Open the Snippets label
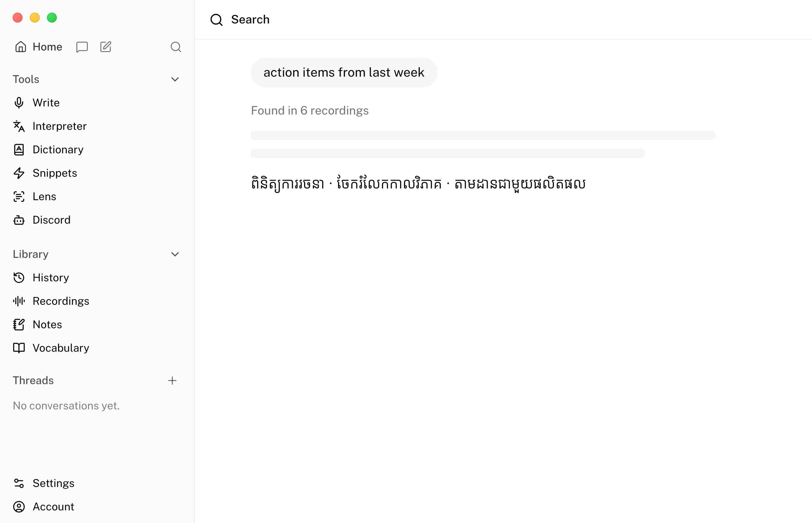Viewport: 812px width, 523px height. (x=55, y=173)
